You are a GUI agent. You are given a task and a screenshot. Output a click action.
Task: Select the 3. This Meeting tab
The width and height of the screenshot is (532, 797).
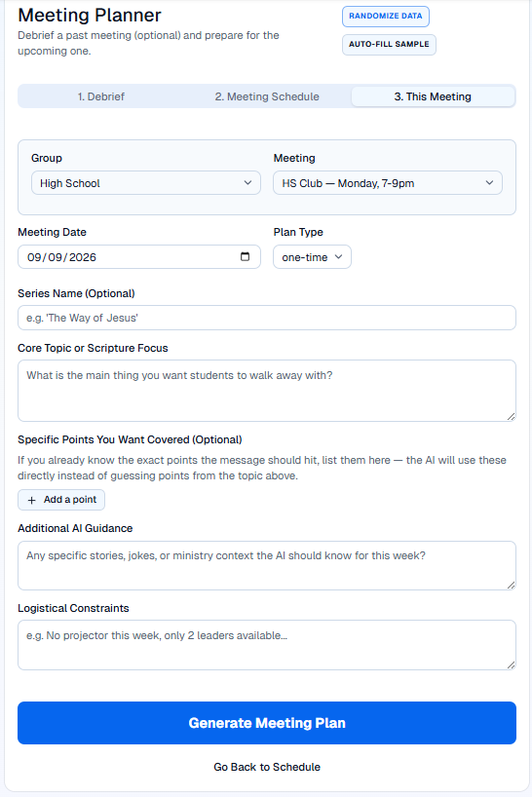(x=433, y=96)
